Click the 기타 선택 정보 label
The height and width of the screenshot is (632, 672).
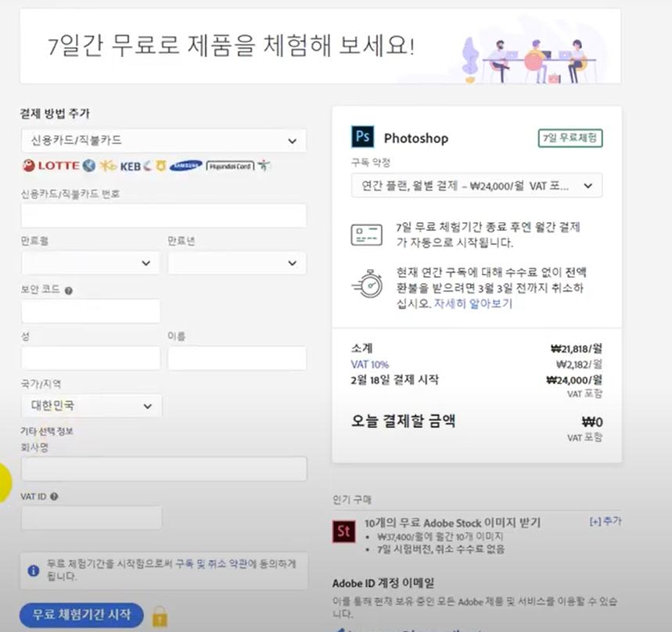tap(47, 431)
